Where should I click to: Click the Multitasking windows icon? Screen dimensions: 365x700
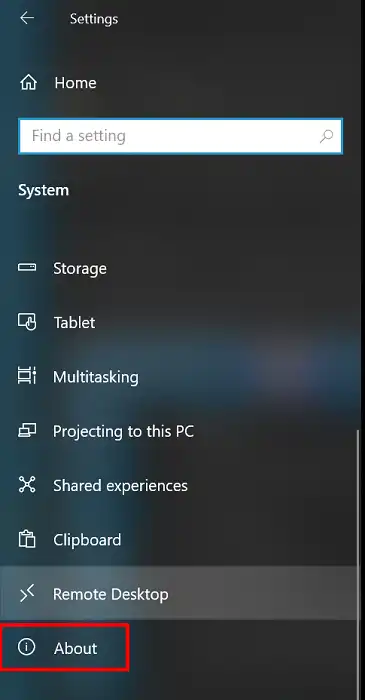pos(27,376)
